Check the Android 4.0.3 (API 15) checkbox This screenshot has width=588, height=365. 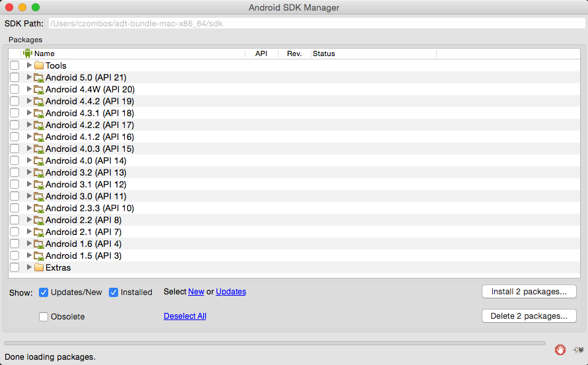(15, 149)
